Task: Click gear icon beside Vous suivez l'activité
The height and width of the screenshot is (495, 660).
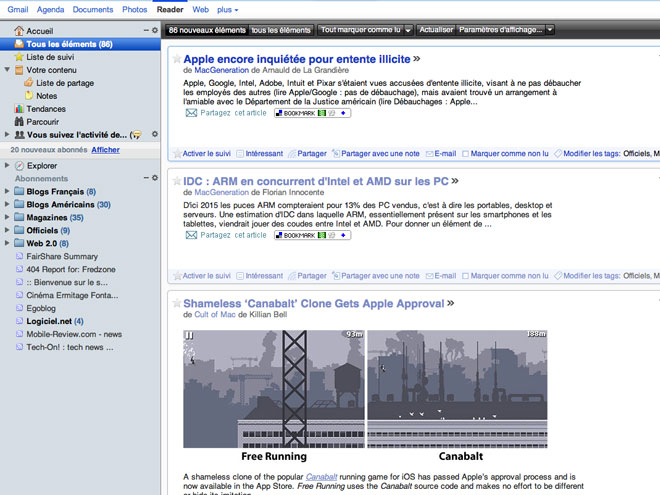Action: click(155, 134)
